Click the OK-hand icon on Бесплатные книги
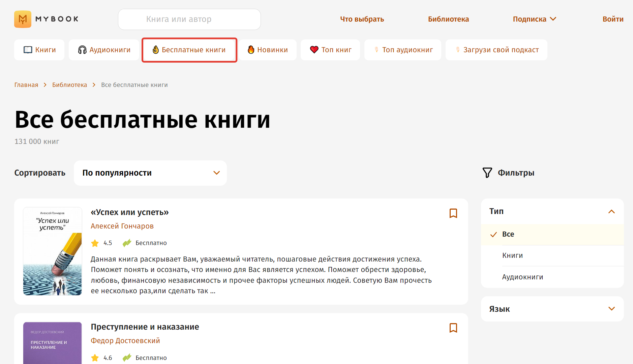 pyautogui.click(x=155, y=50)
